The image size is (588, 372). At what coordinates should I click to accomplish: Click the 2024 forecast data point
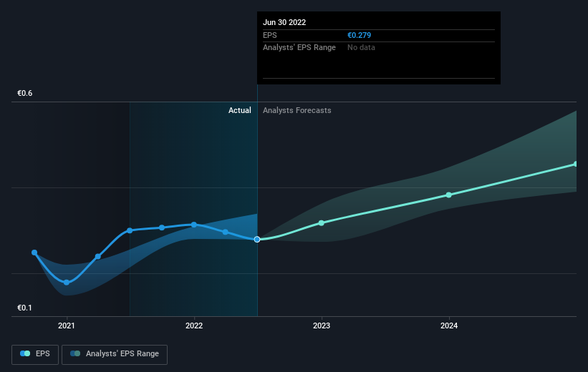449,195
